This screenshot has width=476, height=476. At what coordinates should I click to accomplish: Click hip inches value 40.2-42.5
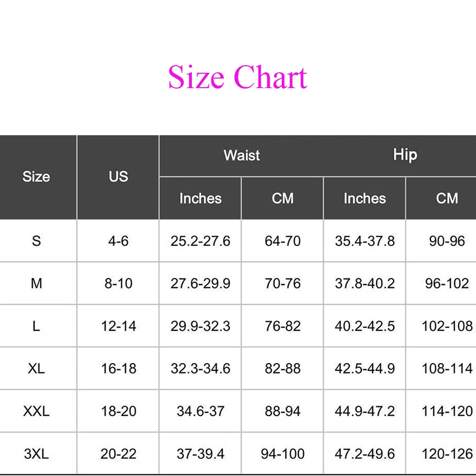coord(365,326)
